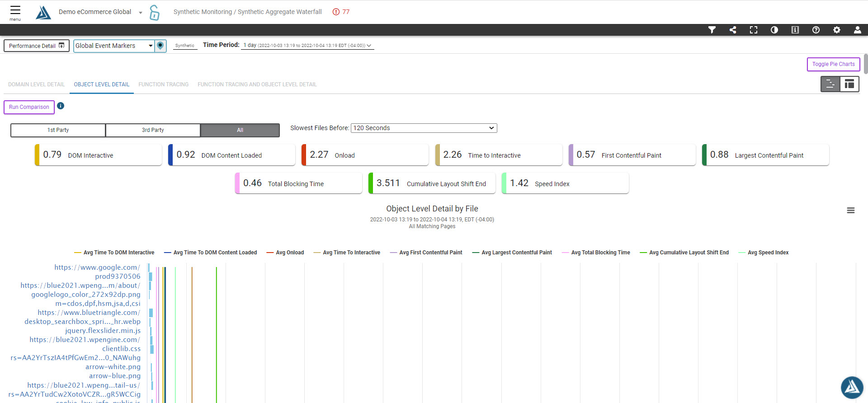Toggle dark contrast theme icon
The image size is (868, 403).
774,30
